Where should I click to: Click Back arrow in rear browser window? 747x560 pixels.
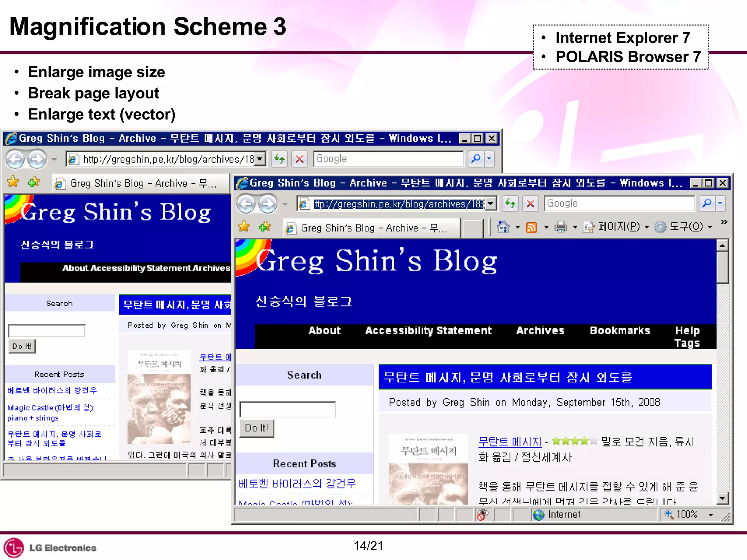(x=15, y=159)
